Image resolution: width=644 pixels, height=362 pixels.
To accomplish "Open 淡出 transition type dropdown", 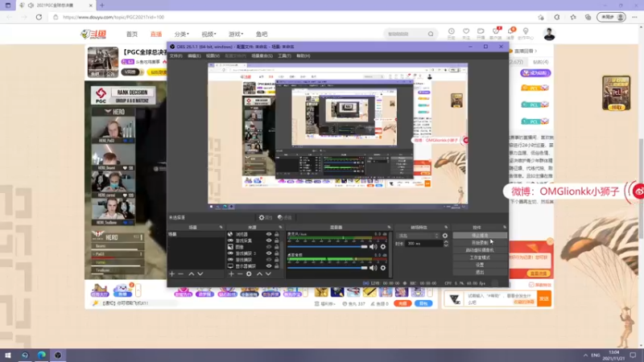I will click(x=418, y=236).
